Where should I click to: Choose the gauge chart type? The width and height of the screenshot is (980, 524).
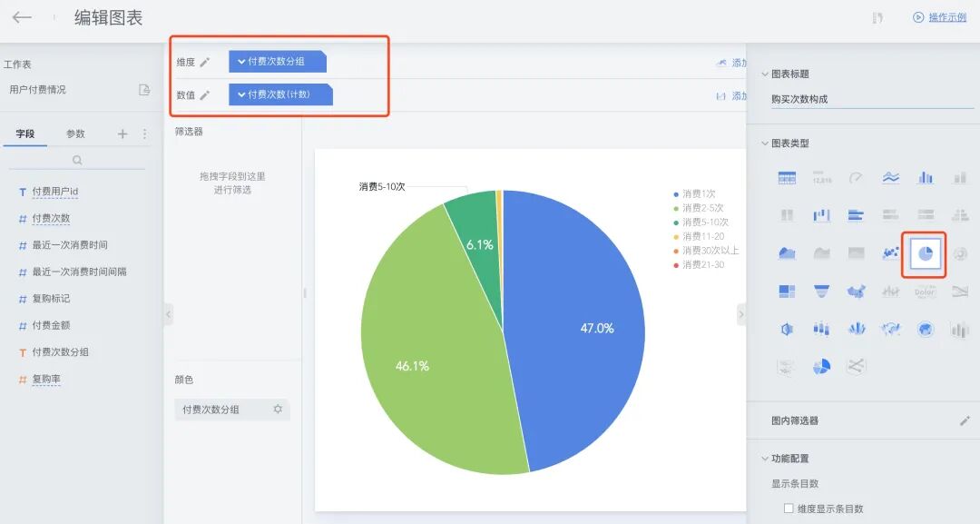856,178
